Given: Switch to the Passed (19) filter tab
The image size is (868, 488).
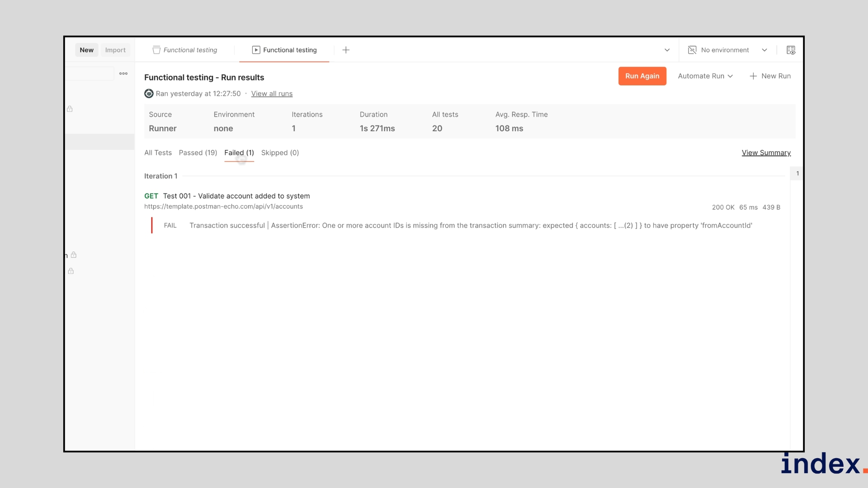Looking at the screenshot, I should pos(198,153).
